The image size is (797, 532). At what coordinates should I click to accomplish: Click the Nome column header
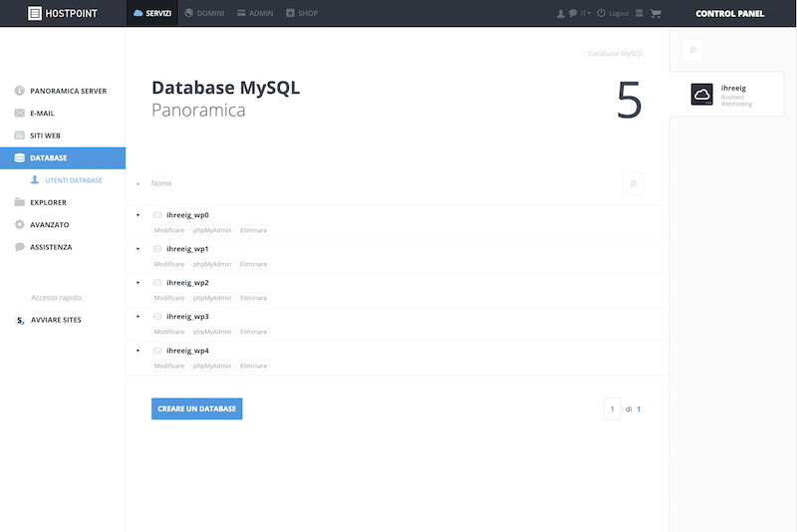coord(161,183)
